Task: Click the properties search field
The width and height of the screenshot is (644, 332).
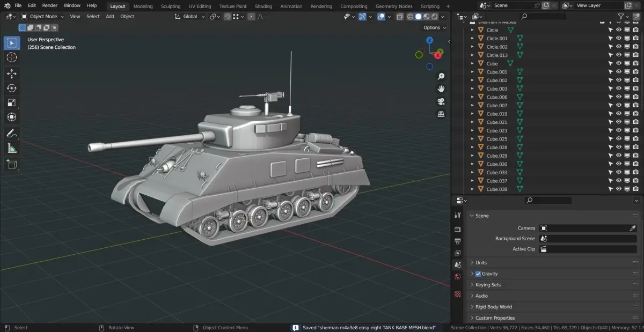Action: coord(548,200)
